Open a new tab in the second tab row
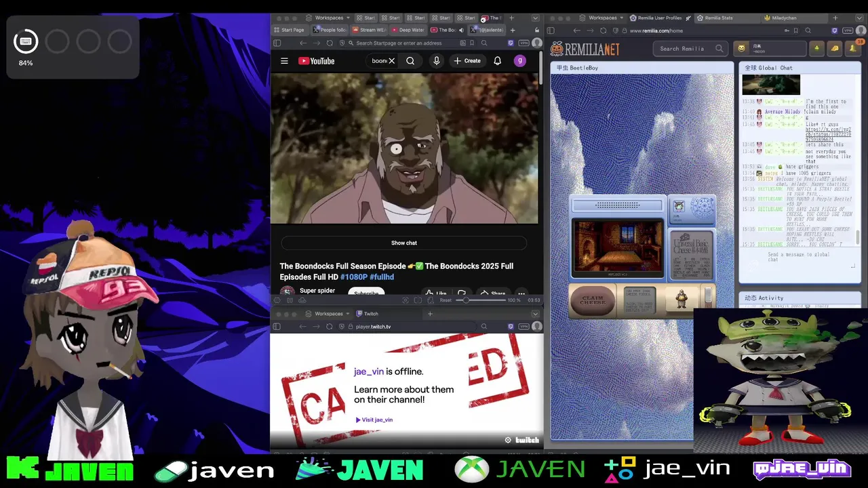This screenshot has width=868, height=488. (x=513, y=30)
